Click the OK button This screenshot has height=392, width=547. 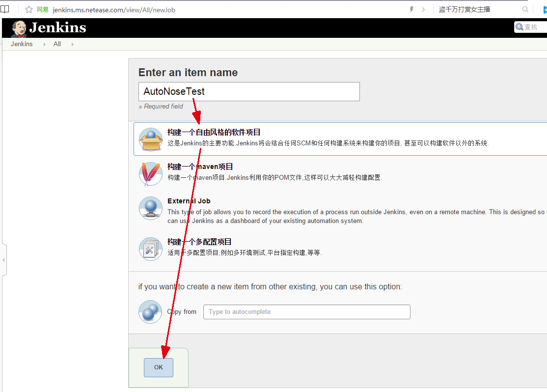pyautogui.click(x=159, y=367)
